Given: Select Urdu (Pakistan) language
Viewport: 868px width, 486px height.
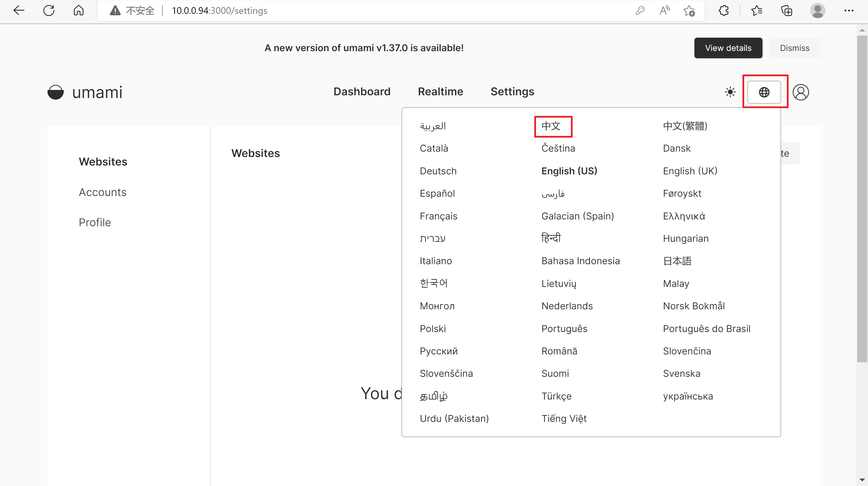Looking at the screenshot, I should pos(454,419).
